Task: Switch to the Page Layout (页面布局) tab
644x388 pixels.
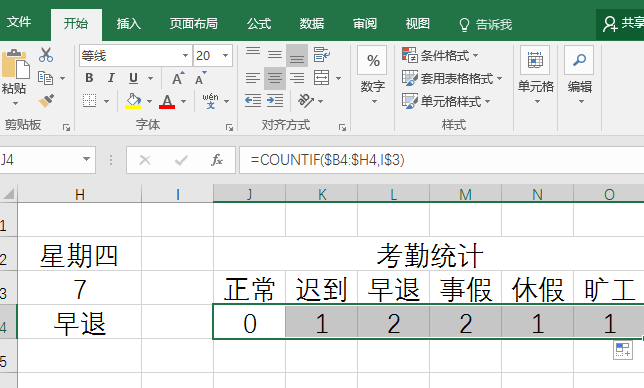Action: click(194, 24)
